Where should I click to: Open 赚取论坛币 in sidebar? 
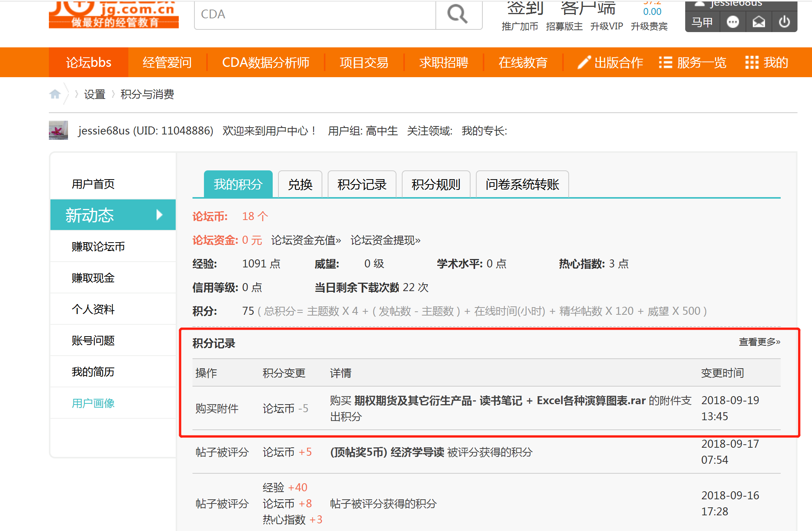[98, 247]
